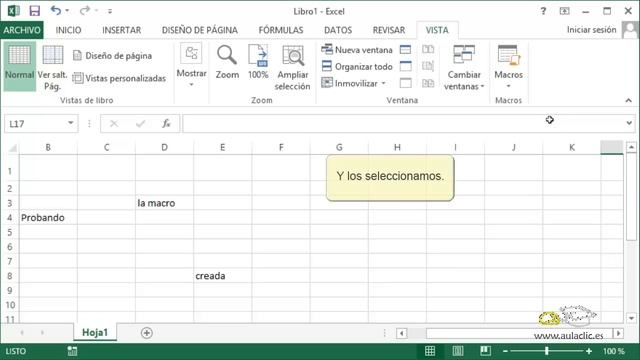Open the customize quick access toolbar arrow
Image resolution: width=640 pixels, height=360 pixels.
click(110, 11)
